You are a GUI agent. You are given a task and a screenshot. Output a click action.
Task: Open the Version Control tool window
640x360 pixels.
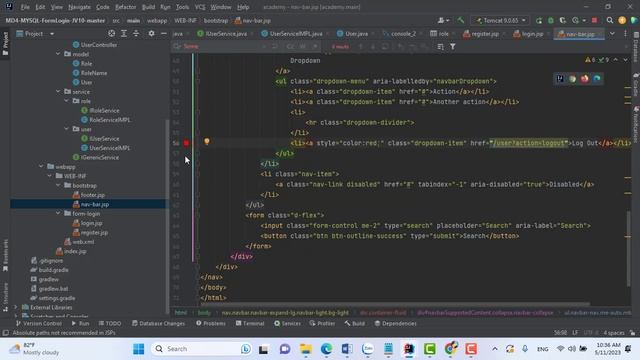(x=38, y=323)
